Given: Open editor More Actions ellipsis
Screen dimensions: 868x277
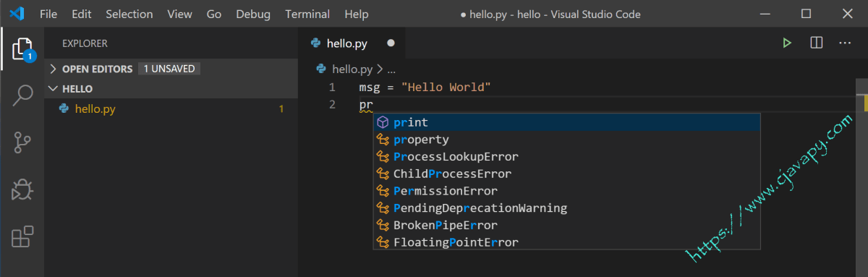Looking at the screenshot, I should pos(845,43).
